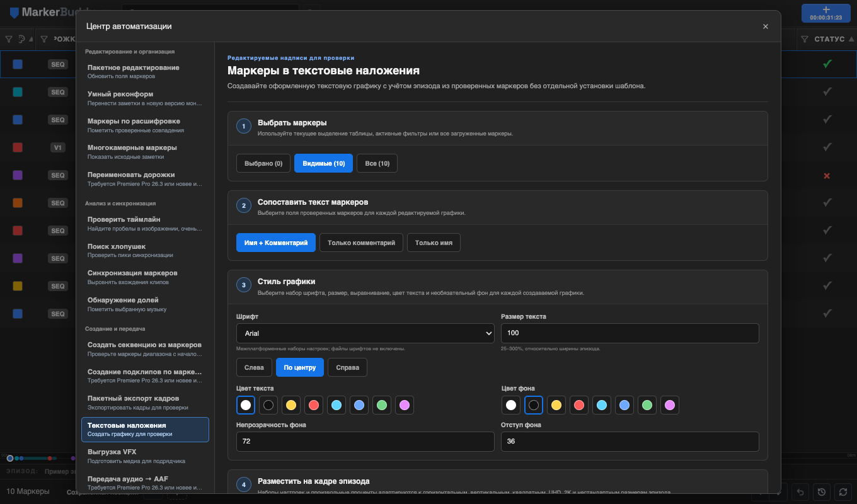
Task: Open Обнаружение долей in the sidebar
Action: coord(145,304)
